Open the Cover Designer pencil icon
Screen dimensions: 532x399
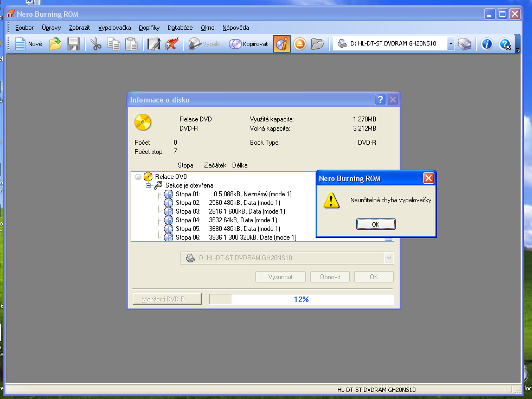tap(153, 44)
